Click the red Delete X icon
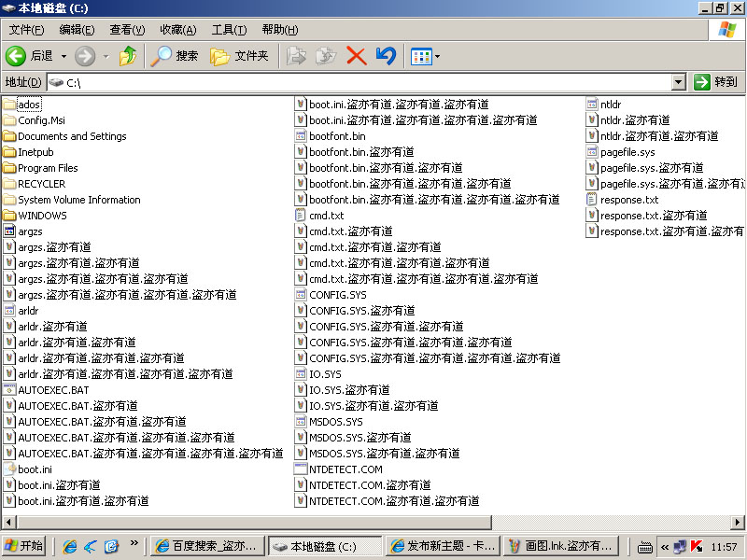Viewport: 747px width, 560px height. [357, 56]
